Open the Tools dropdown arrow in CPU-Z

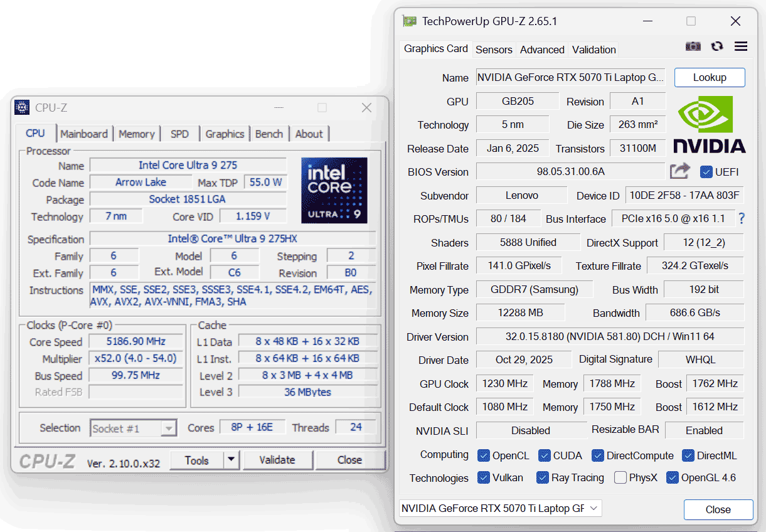[x=231, y=460]
